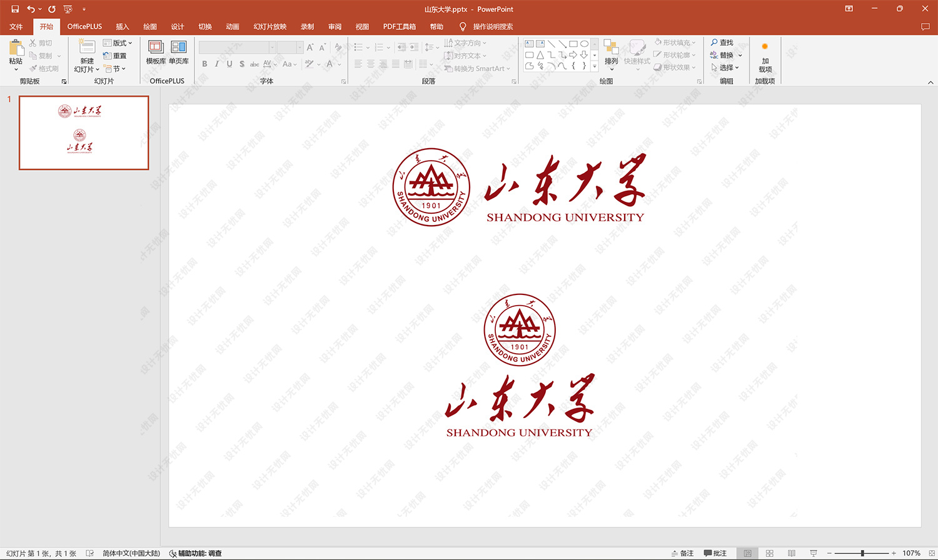This screenshot has width=938, height=560.
Task: Expand 替换 replace dropdown arrow
Action: click(740, 55)
